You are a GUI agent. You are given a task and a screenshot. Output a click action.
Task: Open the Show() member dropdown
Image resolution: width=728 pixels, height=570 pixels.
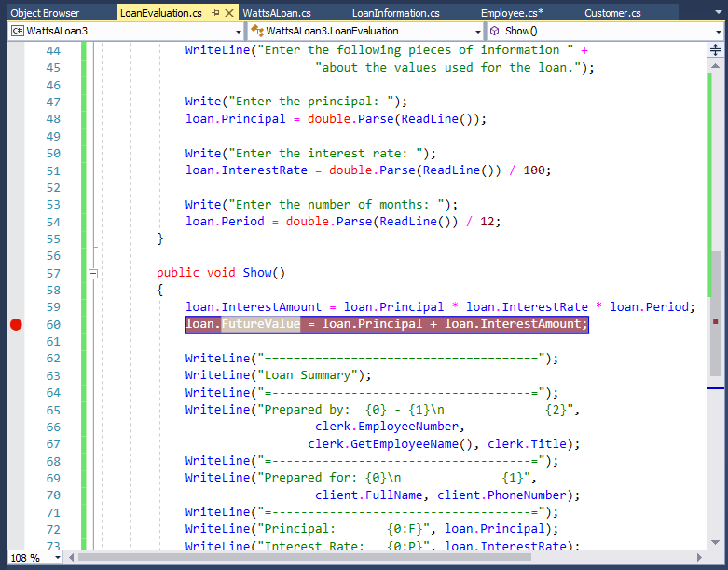pyautogui.click(x=719, y=32)
